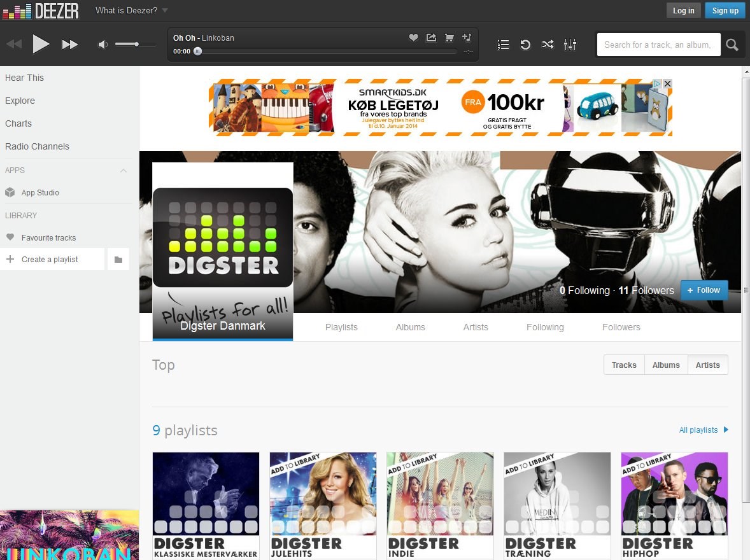750x560 pixels.
Task: Click the folder icon next to Create a playlist
Action: (x=118, y=259)
